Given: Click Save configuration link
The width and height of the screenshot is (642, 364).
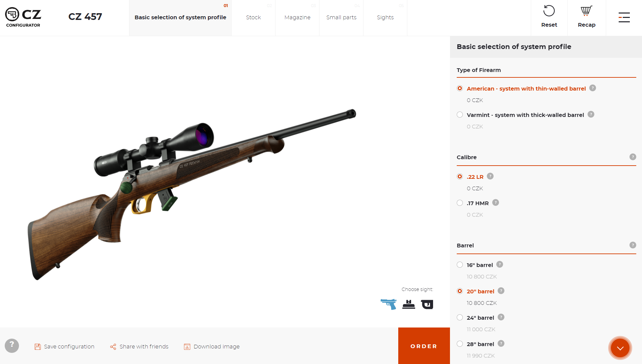Looking at the screenshot, I should (x=65, y=346).
